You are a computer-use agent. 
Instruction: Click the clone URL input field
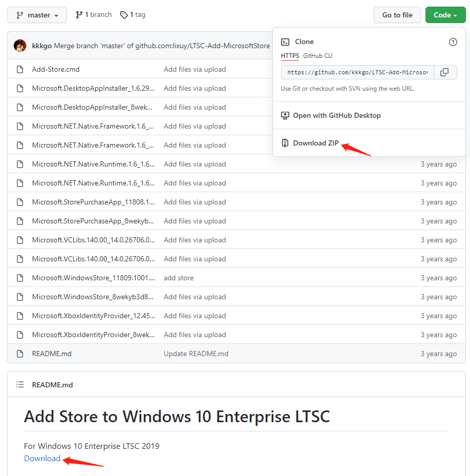tap(357, 72)
